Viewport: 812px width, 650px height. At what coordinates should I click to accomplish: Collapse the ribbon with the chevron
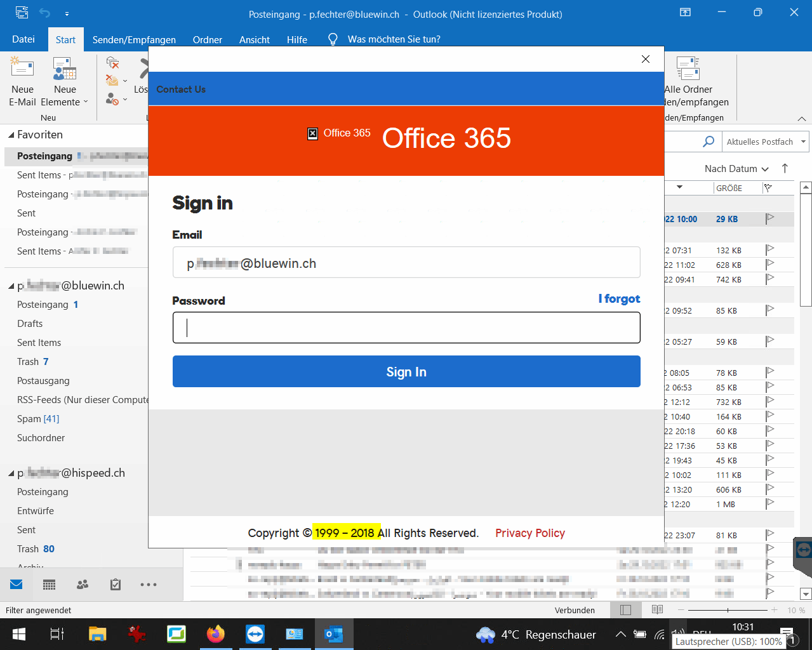802,119
